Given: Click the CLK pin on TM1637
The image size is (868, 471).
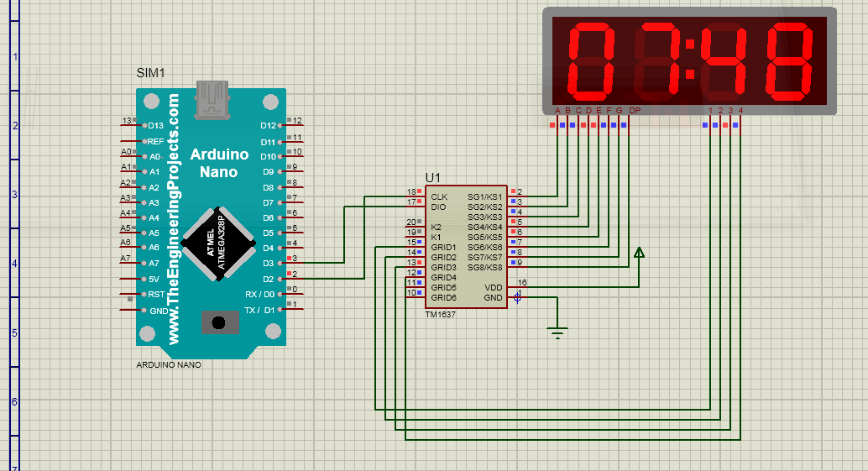Looking at the screenshot, I should 439,197.
